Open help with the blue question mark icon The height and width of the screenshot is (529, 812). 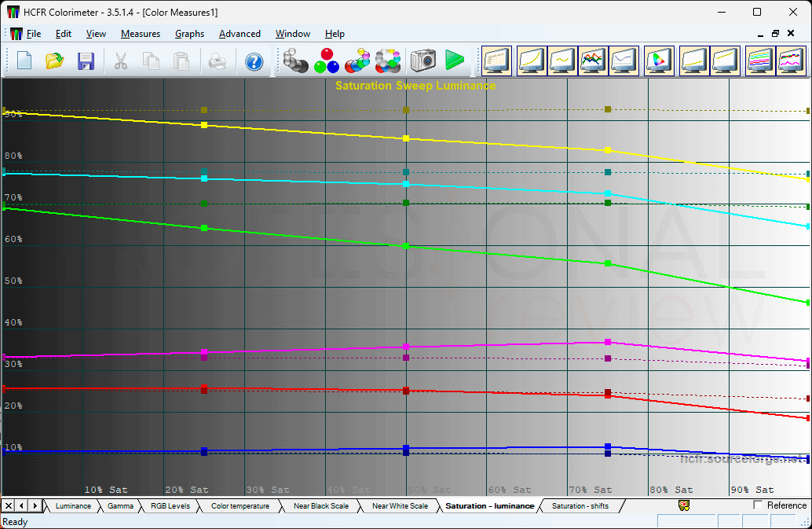pos(254,61)
